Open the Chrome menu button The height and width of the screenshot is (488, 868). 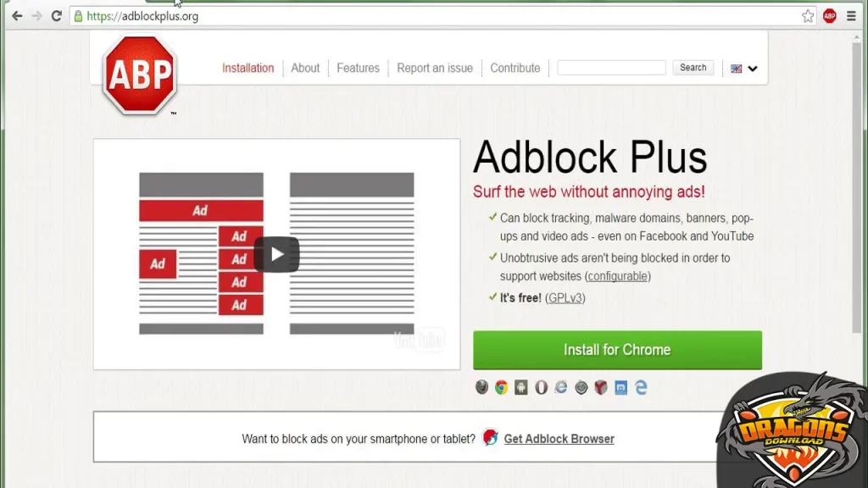pyautogui.click(x=850, y=15)
